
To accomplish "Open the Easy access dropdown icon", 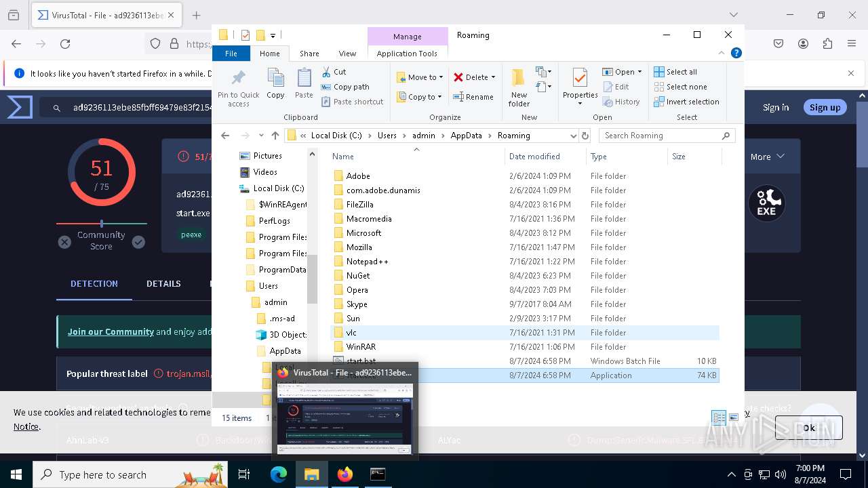I will click(542, 87).
